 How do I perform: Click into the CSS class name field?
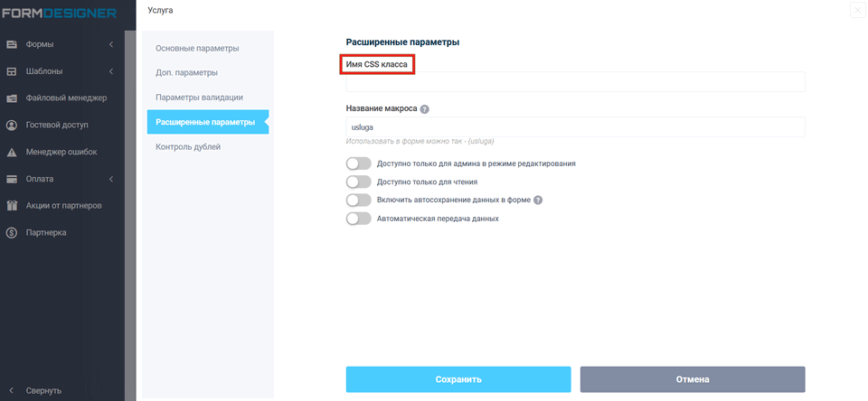[x=575, y=82]
